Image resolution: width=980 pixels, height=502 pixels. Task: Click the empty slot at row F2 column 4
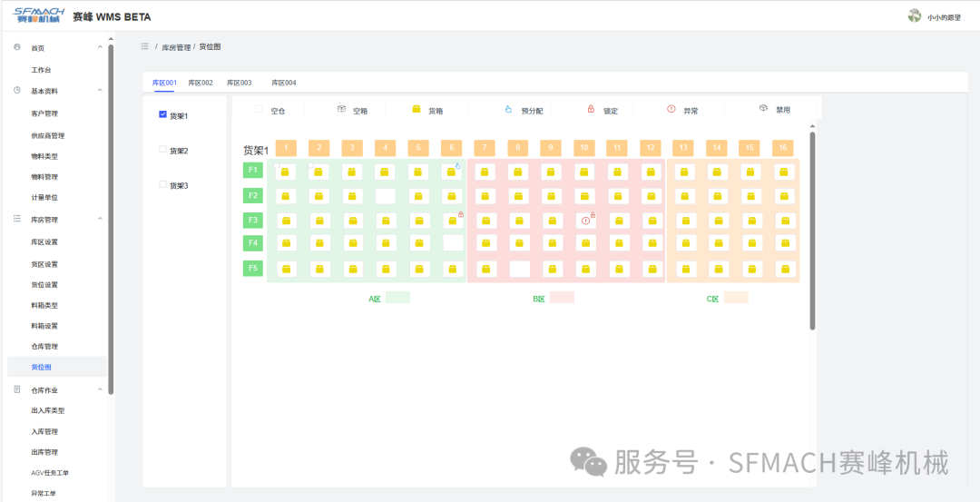tap(386, 196)
